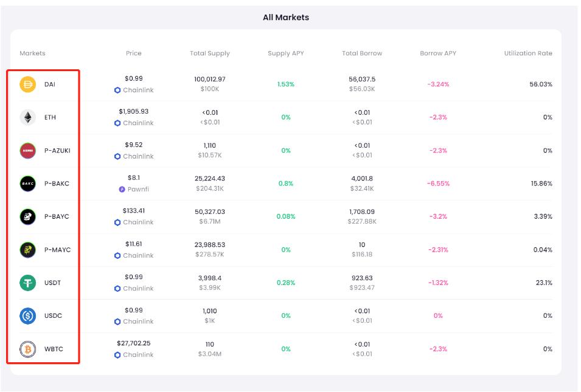Click the USDT Tether icon
The image size is (581, 392).
pyautogui.click(x=28, y=283)
